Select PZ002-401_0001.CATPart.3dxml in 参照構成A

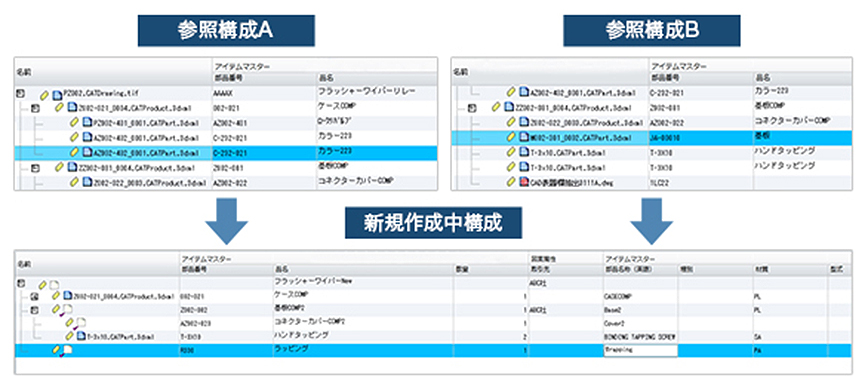coord(147,123)
